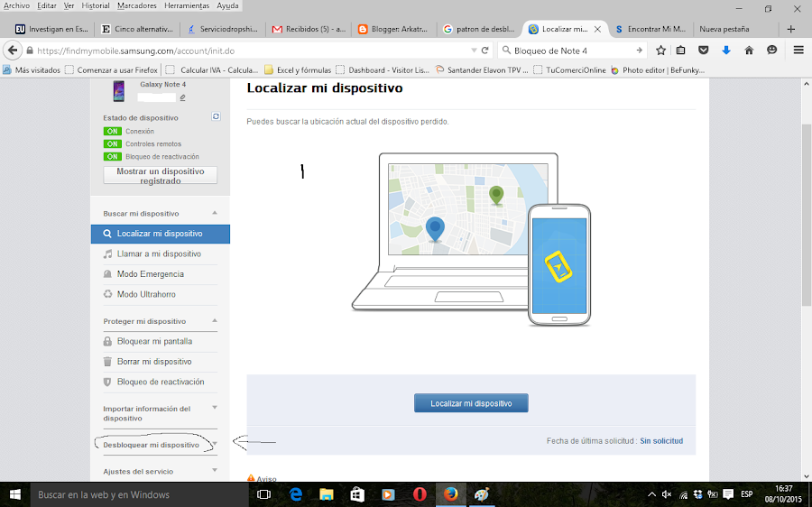Screen dimensions: 812x507
Task: Open the Paint app in the taskbar
Action: coord(482,494)
